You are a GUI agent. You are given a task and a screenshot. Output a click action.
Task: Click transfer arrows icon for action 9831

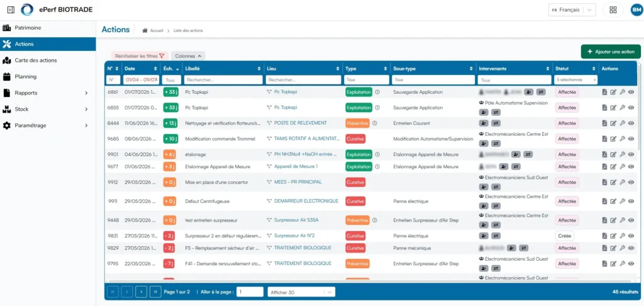click(x=496, y=235)
